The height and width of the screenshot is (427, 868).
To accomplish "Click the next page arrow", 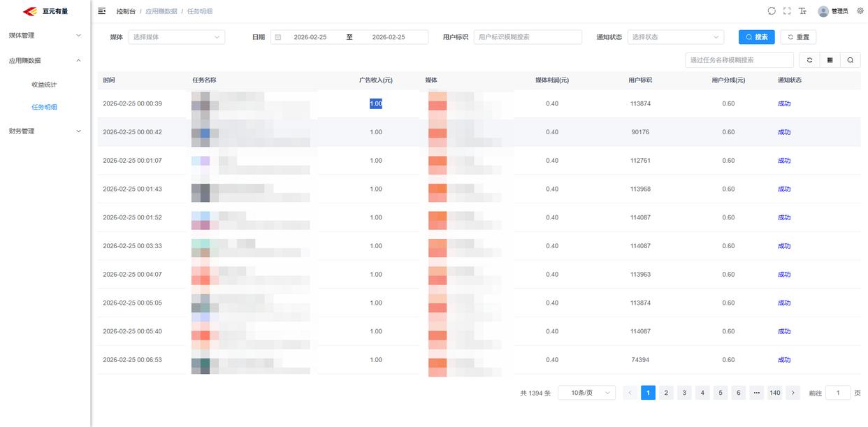I will (x=793, y=393).
